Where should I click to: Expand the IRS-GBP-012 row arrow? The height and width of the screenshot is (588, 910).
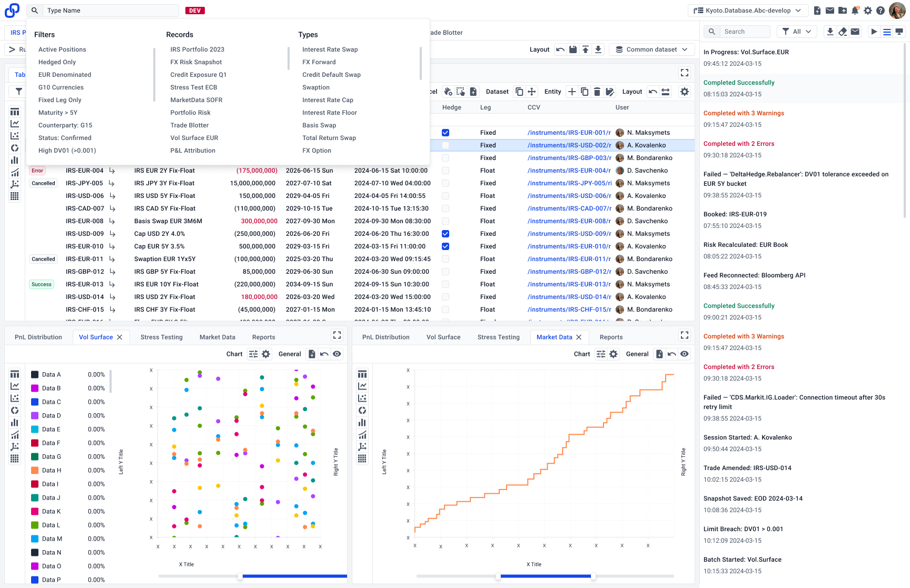[x=112, y=272]
